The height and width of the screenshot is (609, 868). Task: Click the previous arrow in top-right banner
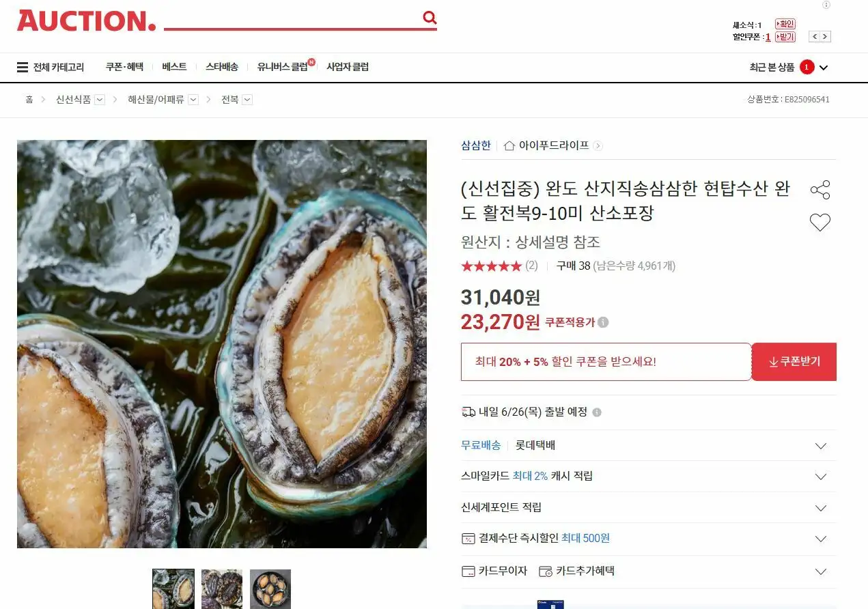814,37
